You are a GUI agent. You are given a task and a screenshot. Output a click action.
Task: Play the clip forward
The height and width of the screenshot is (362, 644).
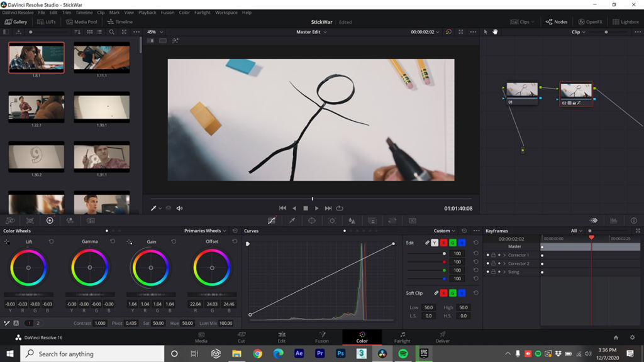pyautogui.click(x=317, y=208)
